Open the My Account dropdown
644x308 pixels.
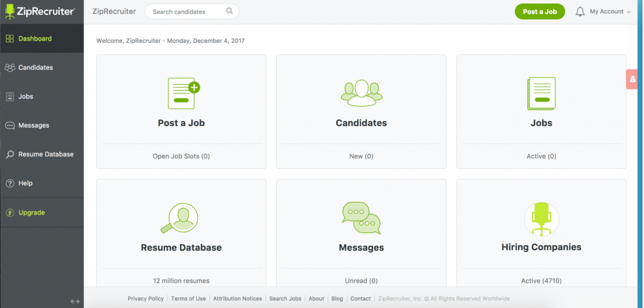[x=610, y=12]
